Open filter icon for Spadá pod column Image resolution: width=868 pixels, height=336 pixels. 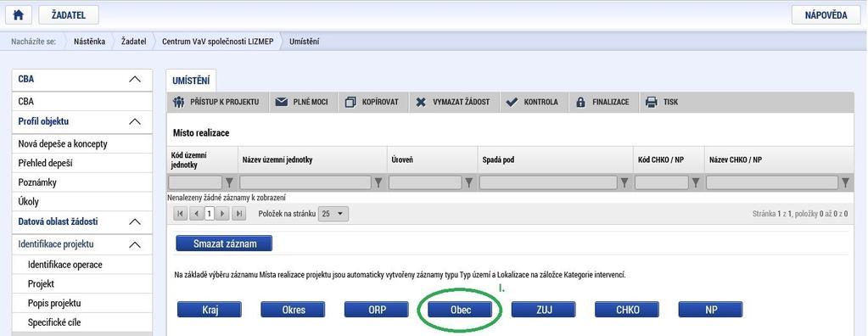coord(624,182)
